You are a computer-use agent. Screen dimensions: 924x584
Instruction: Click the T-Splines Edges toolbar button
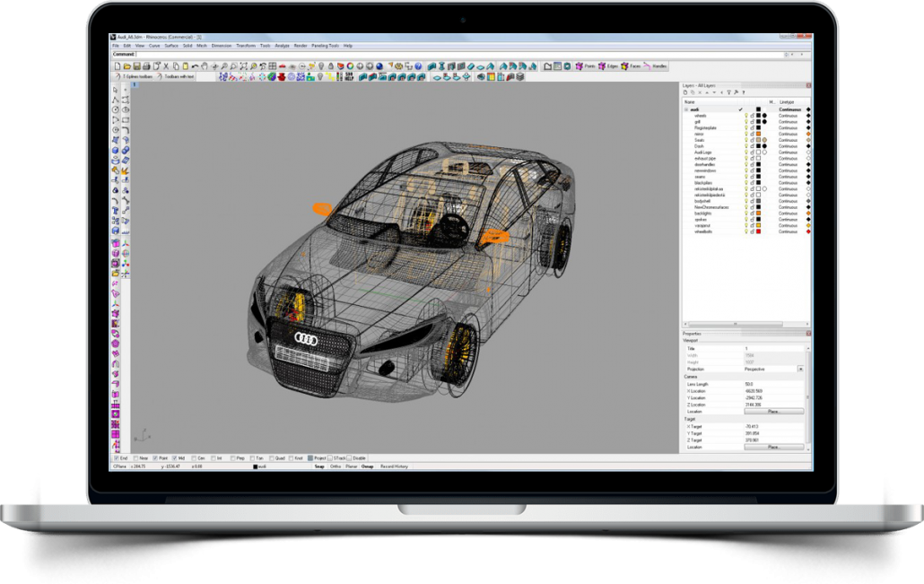pyautogui.click(x=609, y=66)
